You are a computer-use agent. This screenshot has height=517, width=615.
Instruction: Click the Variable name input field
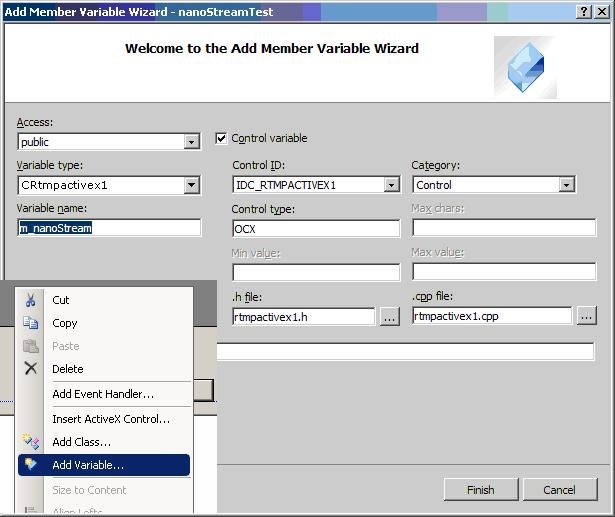click(109, 228)
